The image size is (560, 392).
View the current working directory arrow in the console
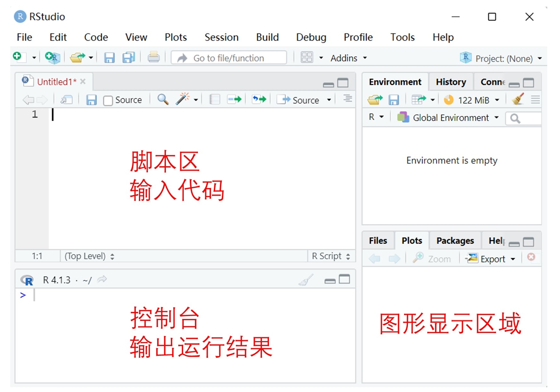click(x=102, y=280)
